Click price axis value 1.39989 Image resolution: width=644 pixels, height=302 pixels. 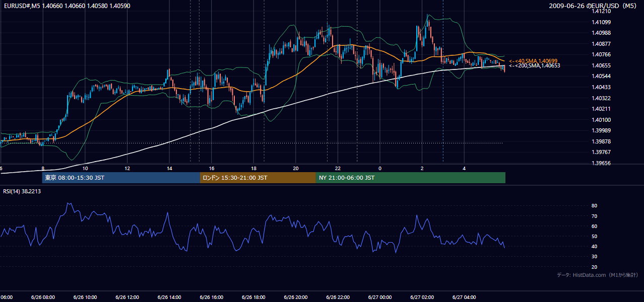coord(601,130)
